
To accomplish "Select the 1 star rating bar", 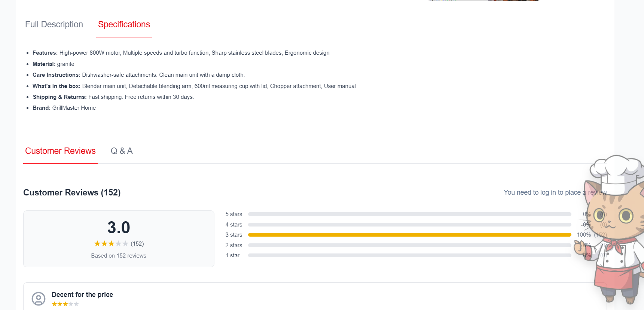I will (409, 255).
